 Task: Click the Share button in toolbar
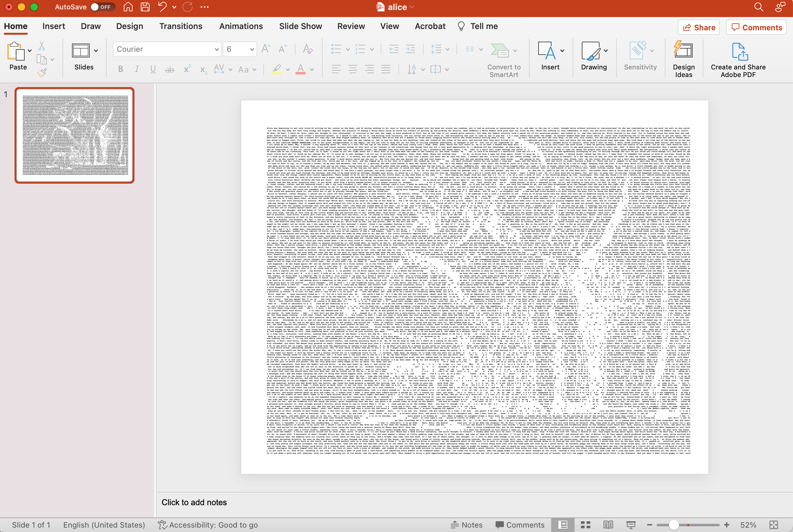pos(699,27)
